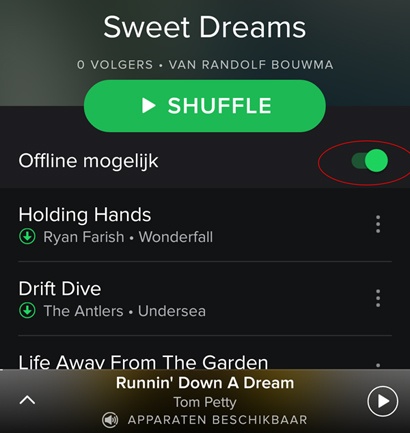Click the Sweet Dreams playlist title
410x433 pixels.
(x=205, y=27)
